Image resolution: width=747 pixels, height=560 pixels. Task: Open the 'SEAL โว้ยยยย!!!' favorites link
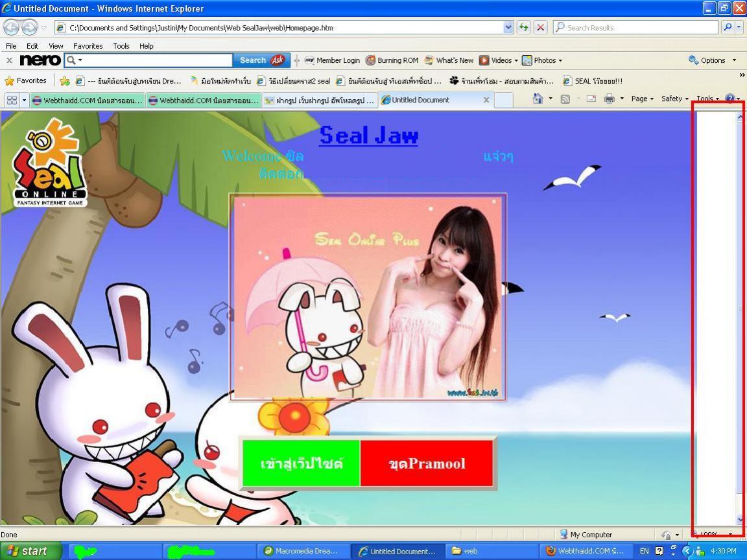point(593,80)
